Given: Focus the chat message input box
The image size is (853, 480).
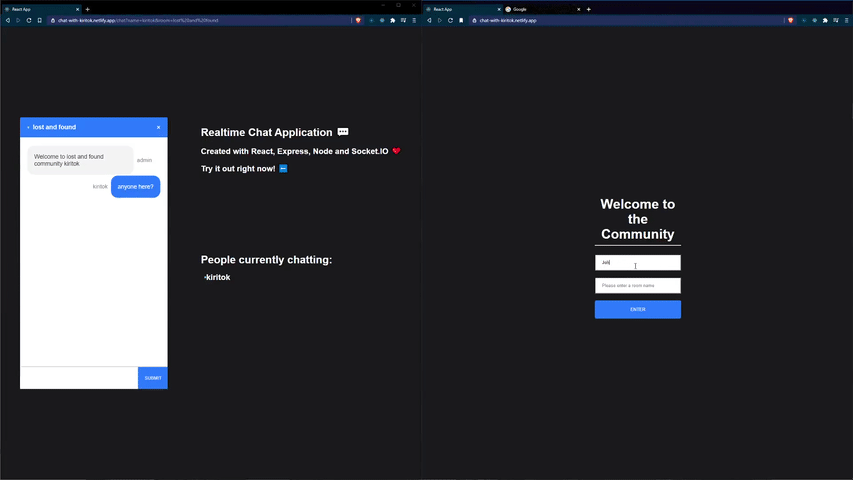Looking at the screenshot, I should click(x=79, y=378).
